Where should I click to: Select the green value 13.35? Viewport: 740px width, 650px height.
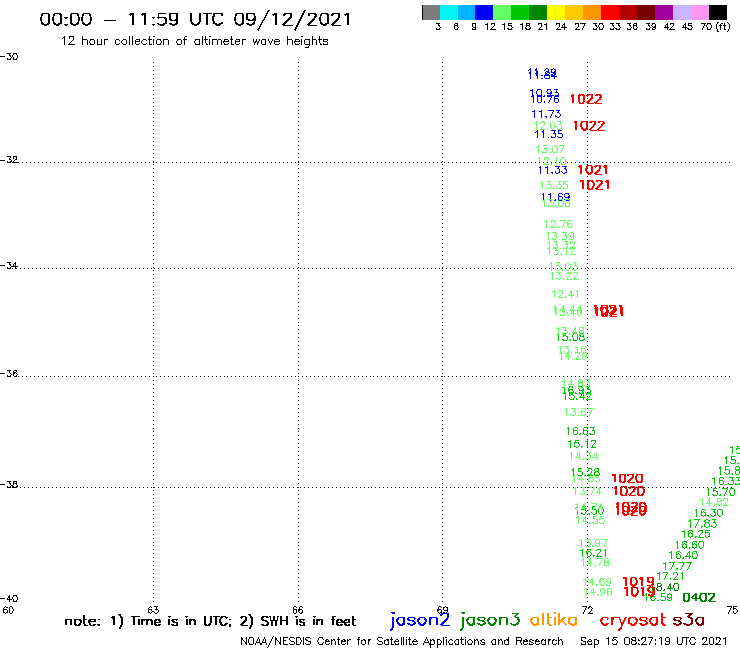click(554, 185)
